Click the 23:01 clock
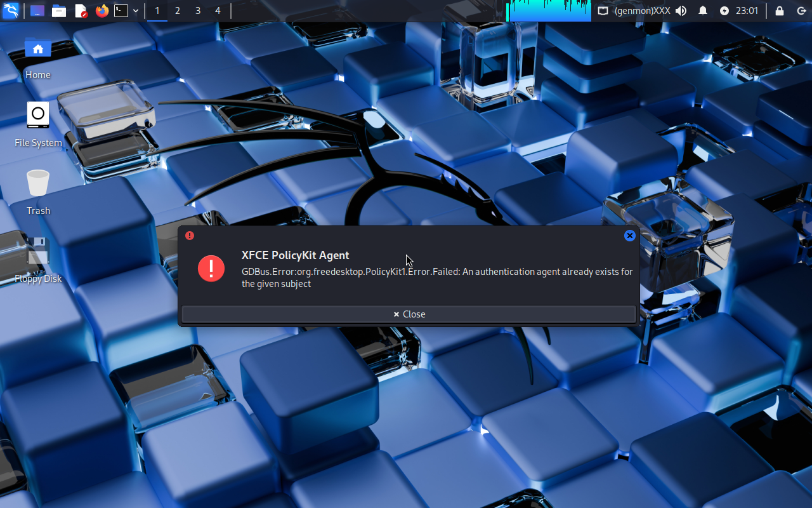 click(747, 11)
